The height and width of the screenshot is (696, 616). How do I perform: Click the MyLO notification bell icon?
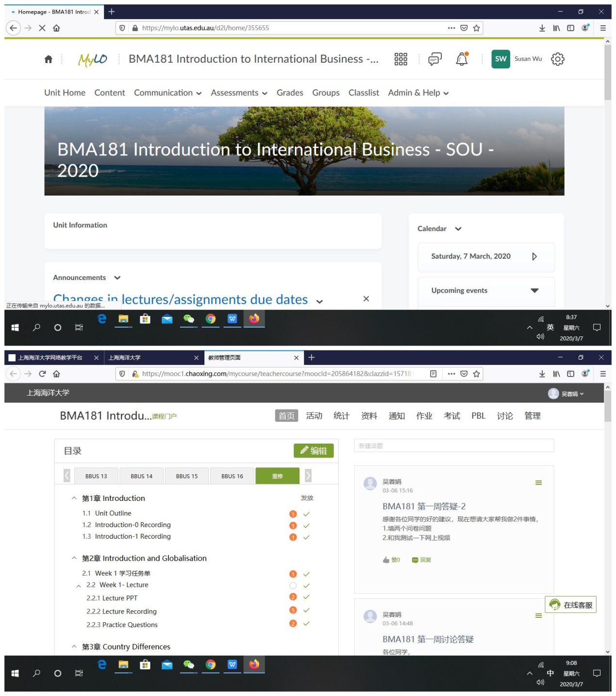tap(462, 59)
